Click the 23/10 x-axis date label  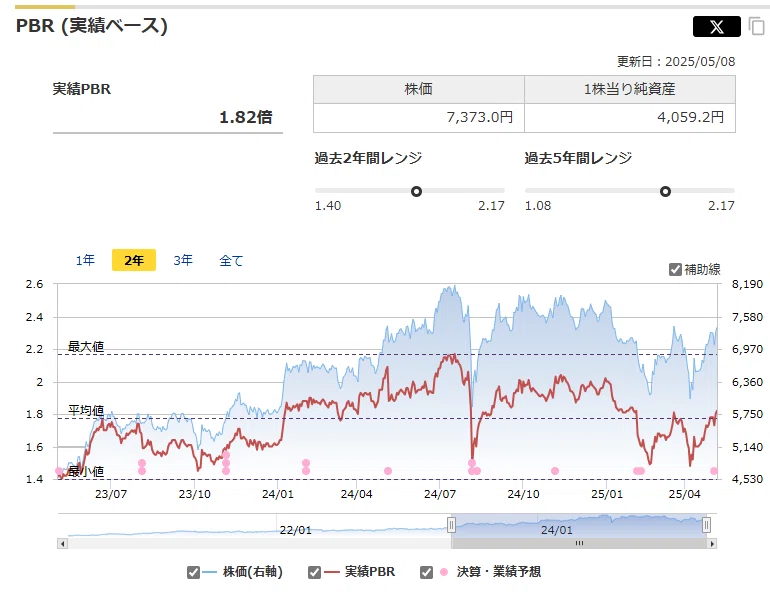[x=194, y=494]
